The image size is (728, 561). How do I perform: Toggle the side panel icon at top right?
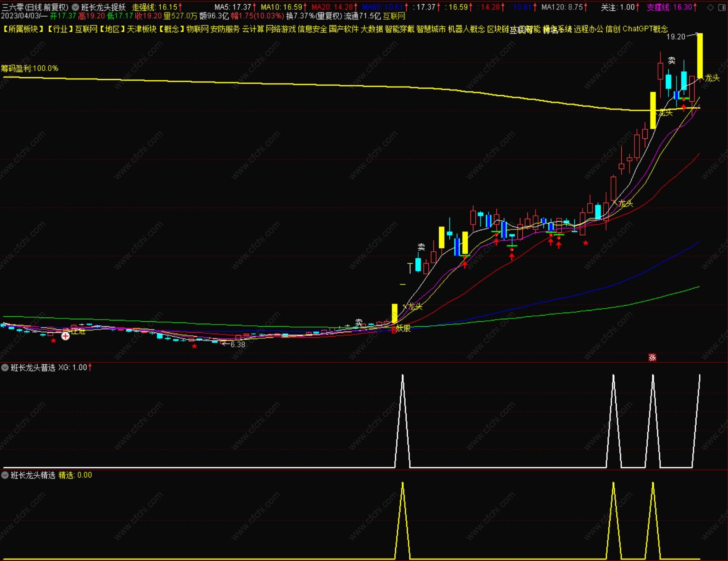(x=722, y=7)
